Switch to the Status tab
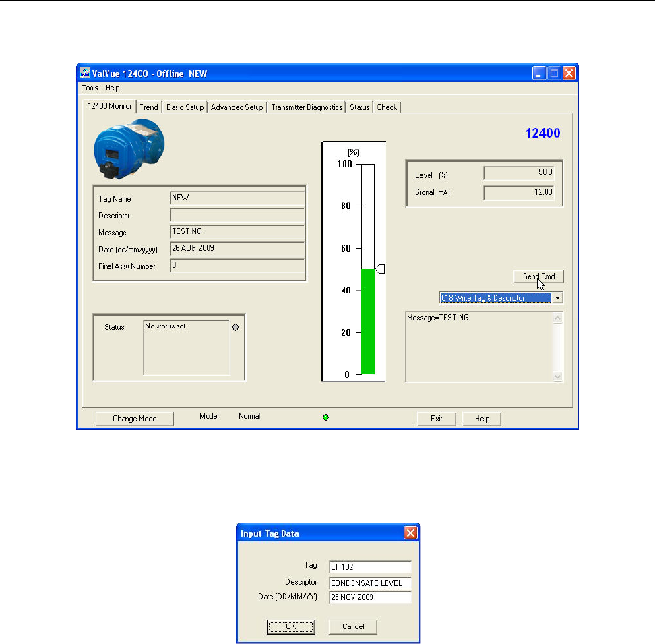 coord(360,107)
